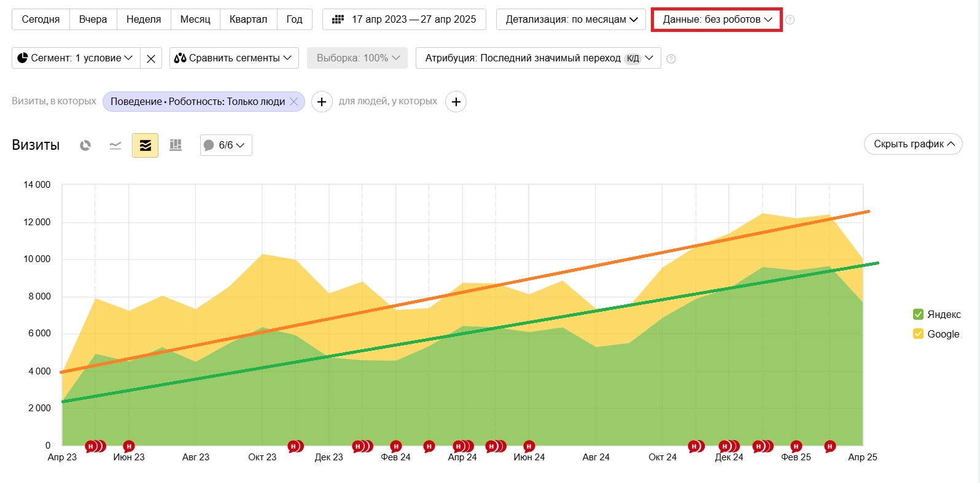Select the Квартал period tab
Screen dimensions: 980x483
click(x=248, y=20)
